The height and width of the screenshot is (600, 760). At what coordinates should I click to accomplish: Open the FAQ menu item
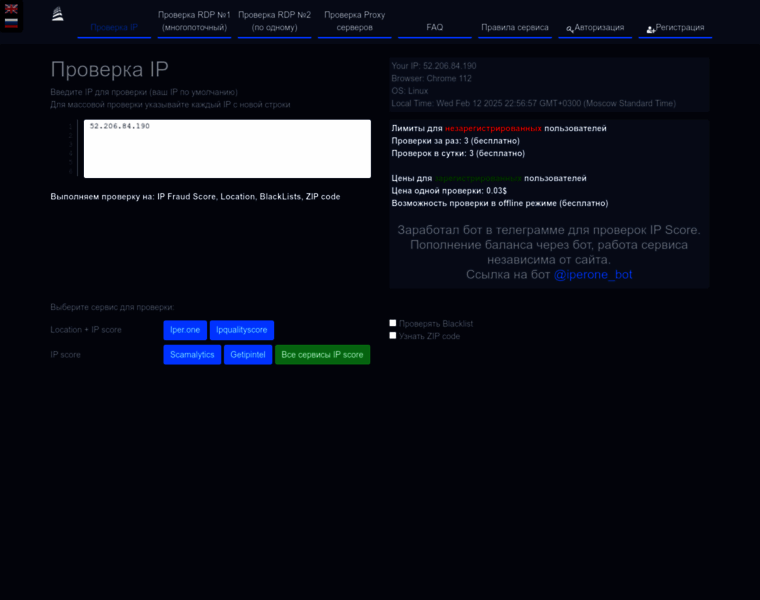435,28
